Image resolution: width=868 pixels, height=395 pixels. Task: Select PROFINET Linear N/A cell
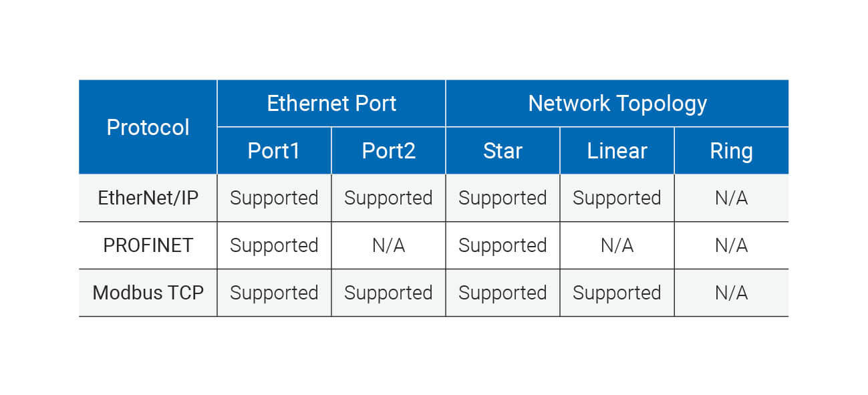point(617,245)
